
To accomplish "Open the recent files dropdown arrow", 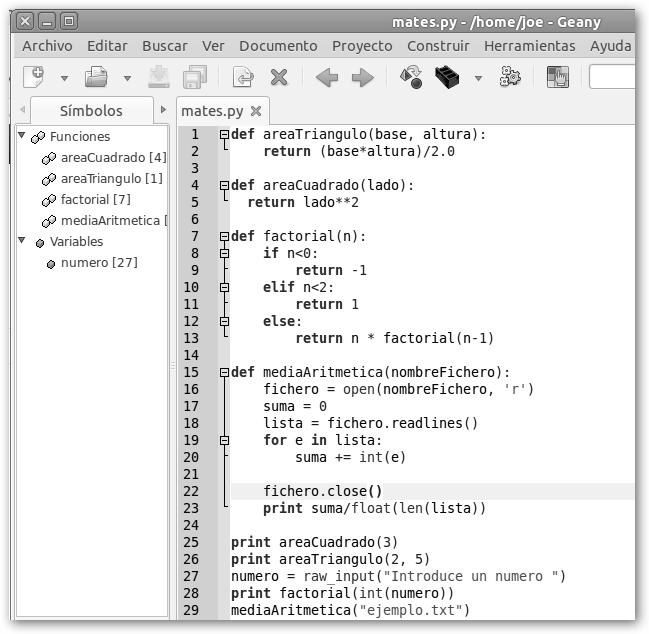I will [127, 78].
